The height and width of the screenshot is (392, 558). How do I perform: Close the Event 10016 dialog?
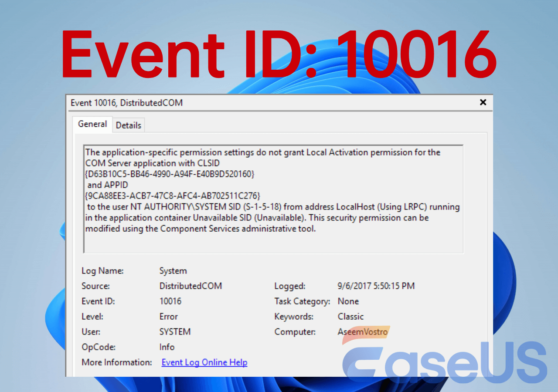click(483, 102)
